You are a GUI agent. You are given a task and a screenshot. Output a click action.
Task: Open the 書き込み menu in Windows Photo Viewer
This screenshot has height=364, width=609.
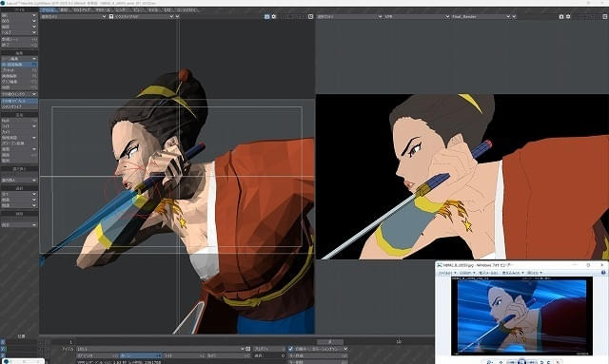tap(513, 273)
